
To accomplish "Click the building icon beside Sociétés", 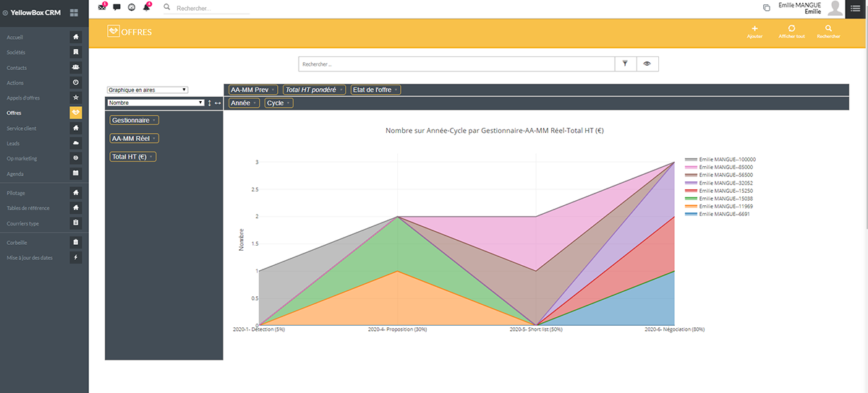I will (x=76, y=52).
